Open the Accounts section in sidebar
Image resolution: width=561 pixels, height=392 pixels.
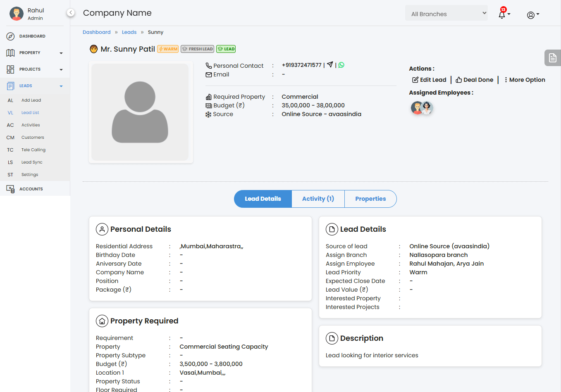pos(31,189)
